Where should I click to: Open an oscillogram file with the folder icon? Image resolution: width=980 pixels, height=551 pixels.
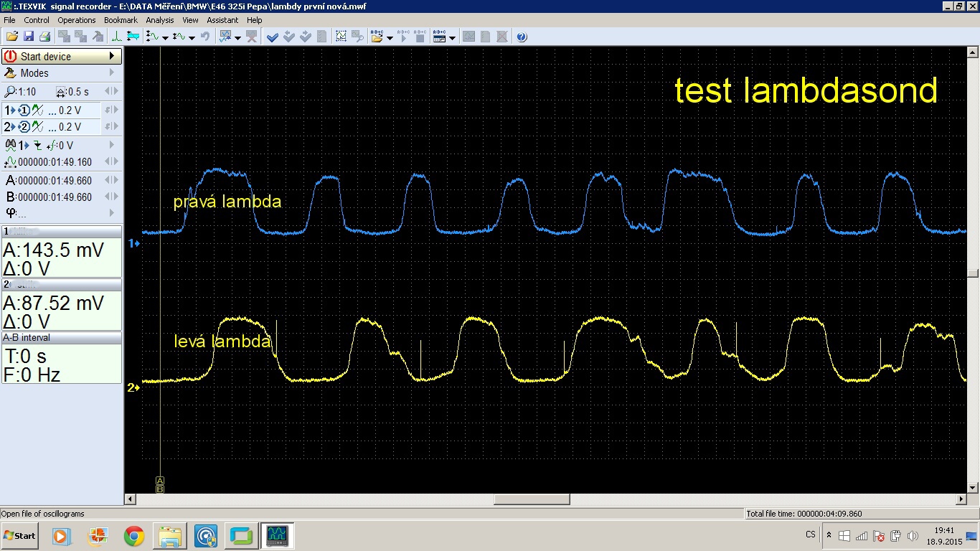click(x=11, y=37)
